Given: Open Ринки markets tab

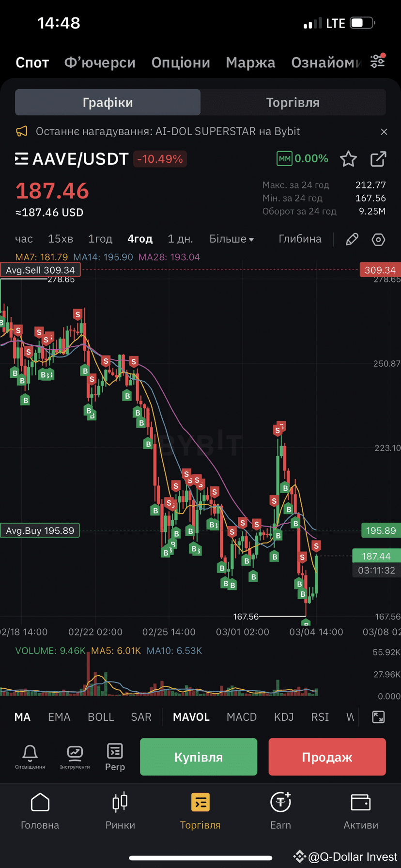Looking at the screenshot, I should [120, 812].
